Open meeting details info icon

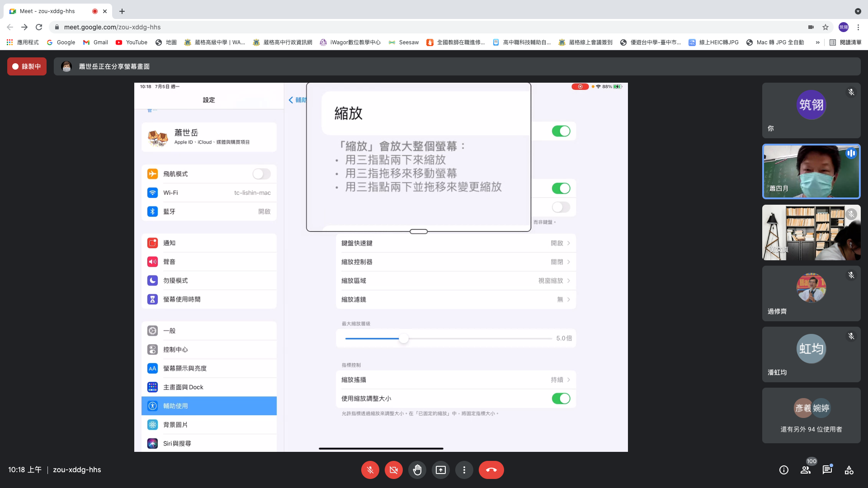click(783, 470)
